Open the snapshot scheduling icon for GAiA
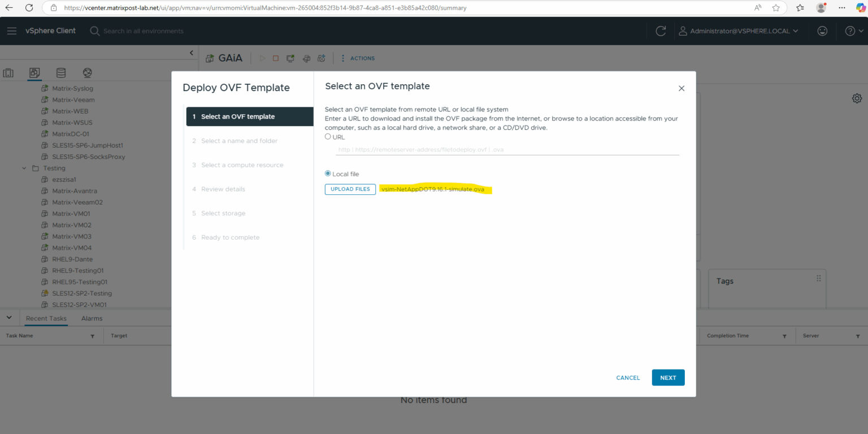868x434 pixels. point(321,58)
